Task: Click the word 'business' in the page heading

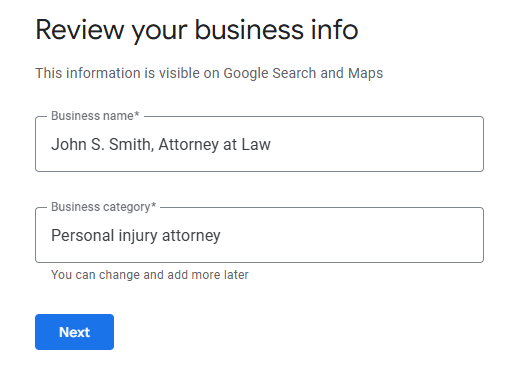Action: point(249,30)
